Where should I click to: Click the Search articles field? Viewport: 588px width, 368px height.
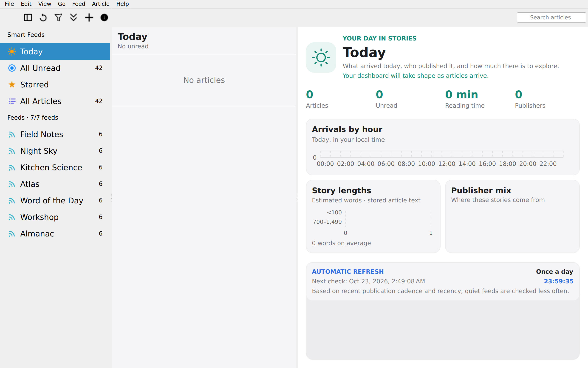(x=551, y=17)
